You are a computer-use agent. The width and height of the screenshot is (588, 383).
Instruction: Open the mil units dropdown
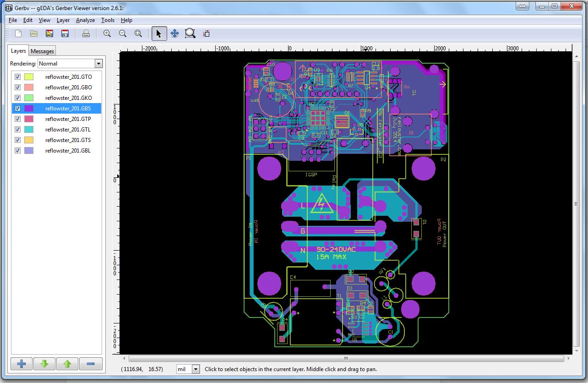(x=188, y=369)
